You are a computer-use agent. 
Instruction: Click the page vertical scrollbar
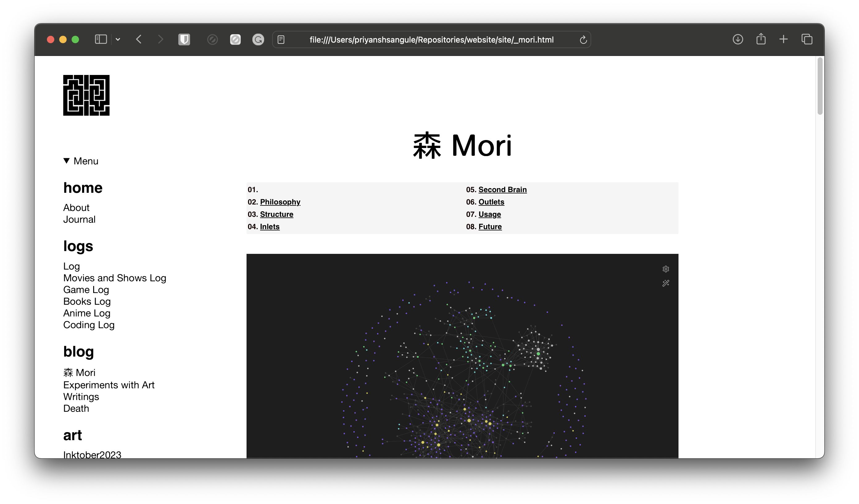pyautogui.click(x=820, y=86)
